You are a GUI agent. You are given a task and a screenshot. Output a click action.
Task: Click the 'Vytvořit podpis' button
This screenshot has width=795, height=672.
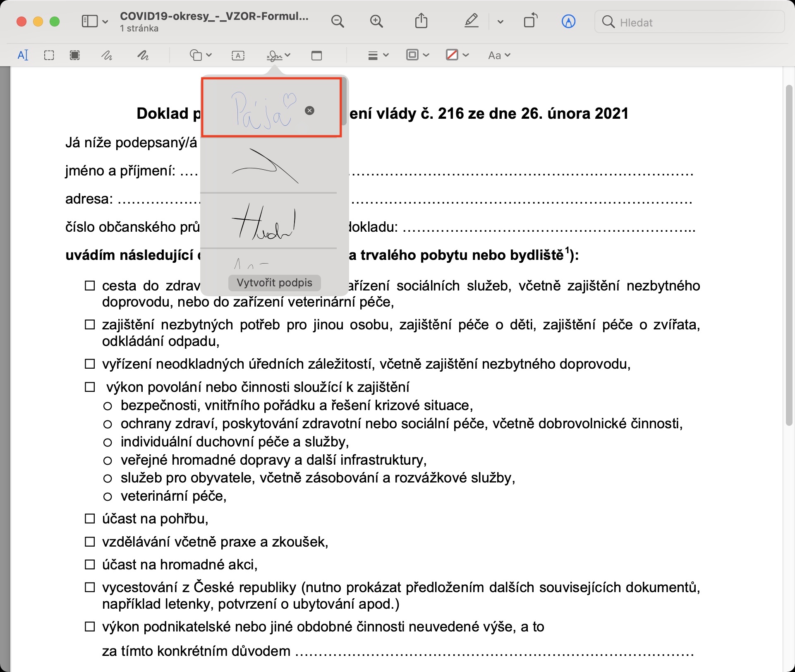(x=274, y=283)
